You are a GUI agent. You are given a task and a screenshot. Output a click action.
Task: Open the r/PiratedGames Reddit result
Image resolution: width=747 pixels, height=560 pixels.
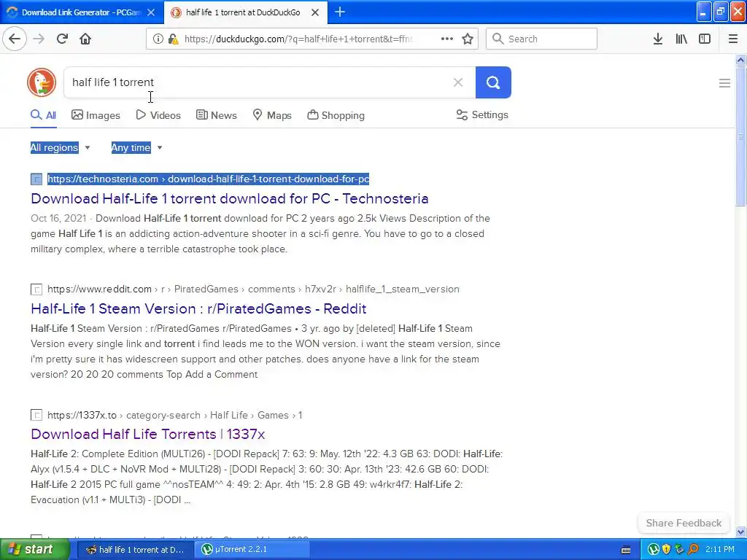[198, 308]
